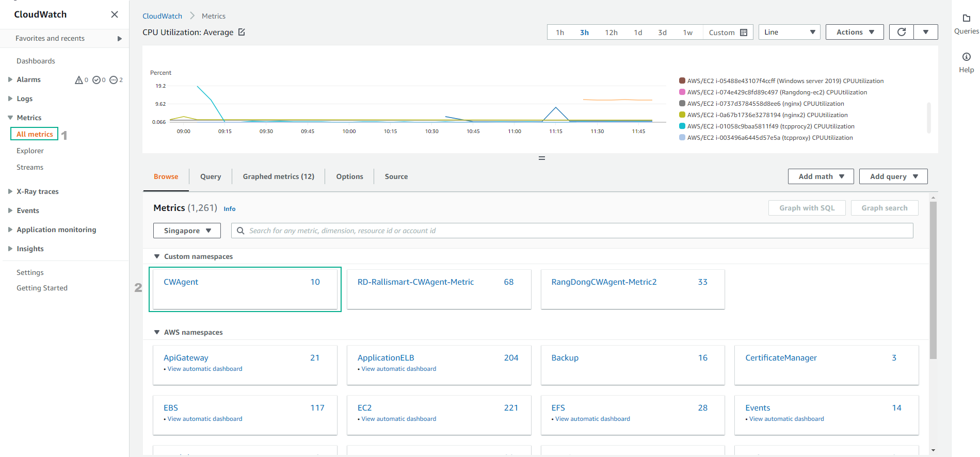Focus the metric search input field

(572, 231)
